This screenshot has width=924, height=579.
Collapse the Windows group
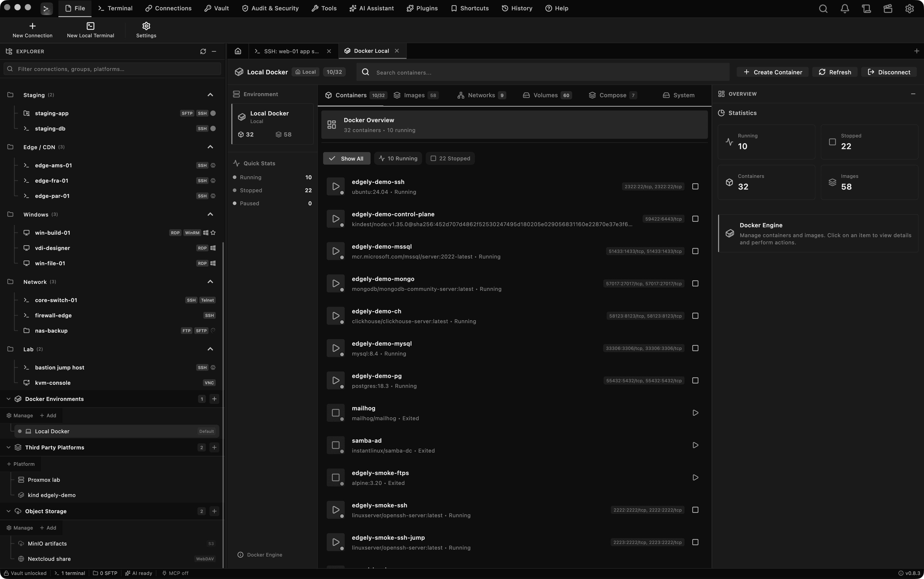pyautogui.click(x=210, y=214)
